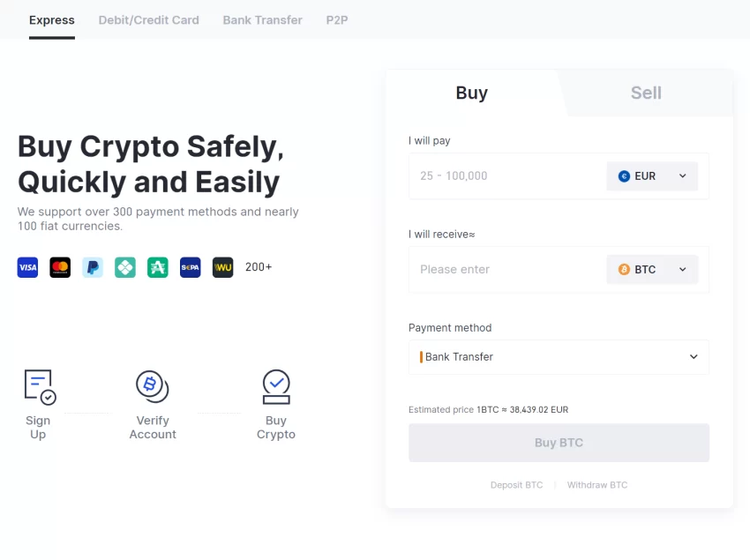Click the Sign Up step icon
750x560 pixels.
click(x=39, y=387)
